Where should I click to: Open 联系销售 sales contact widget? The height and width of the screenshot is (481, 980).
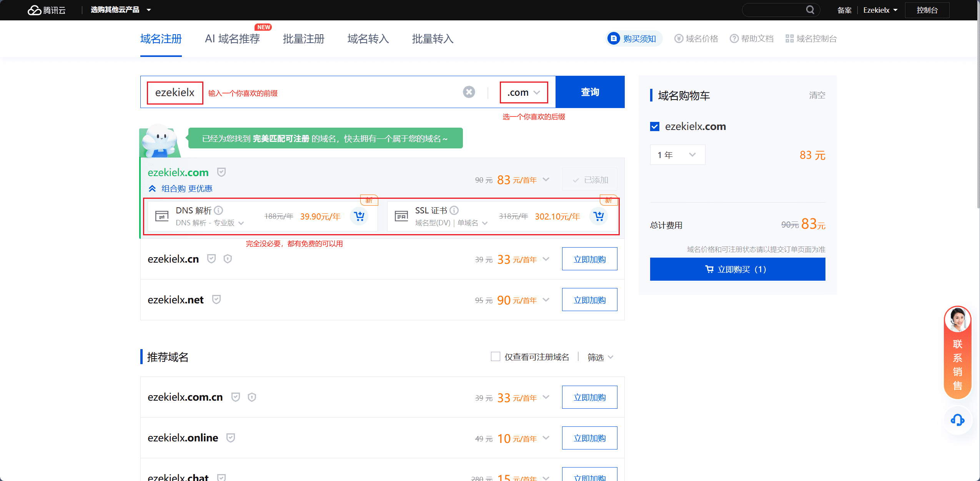pos(957,352)
